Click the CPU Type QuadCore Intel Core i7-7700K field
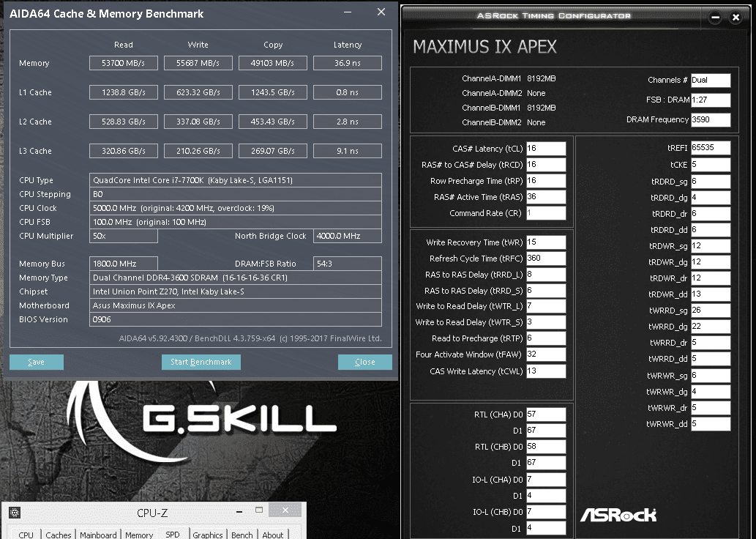The height and width of the screenshot is (539, 756). 235,180
